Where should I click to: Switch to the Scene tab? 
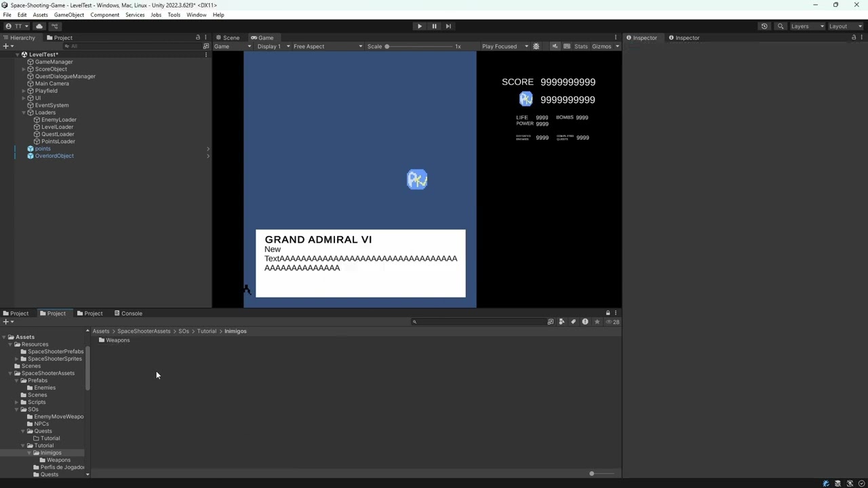pyautogui.click(x=227, y=38)
